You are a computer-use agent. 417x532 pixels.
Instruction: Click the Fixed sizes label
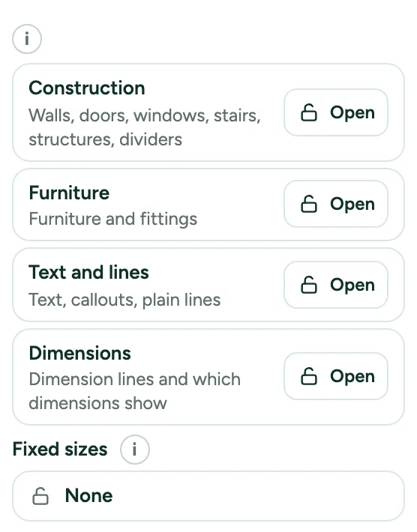60,450
